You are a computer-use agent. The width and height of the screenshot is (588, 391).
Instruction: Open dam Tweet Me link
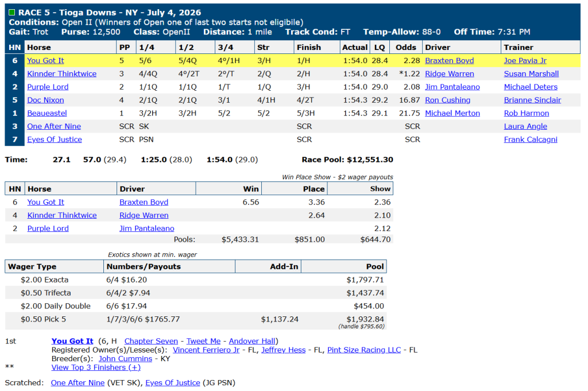tap(204, 341)
